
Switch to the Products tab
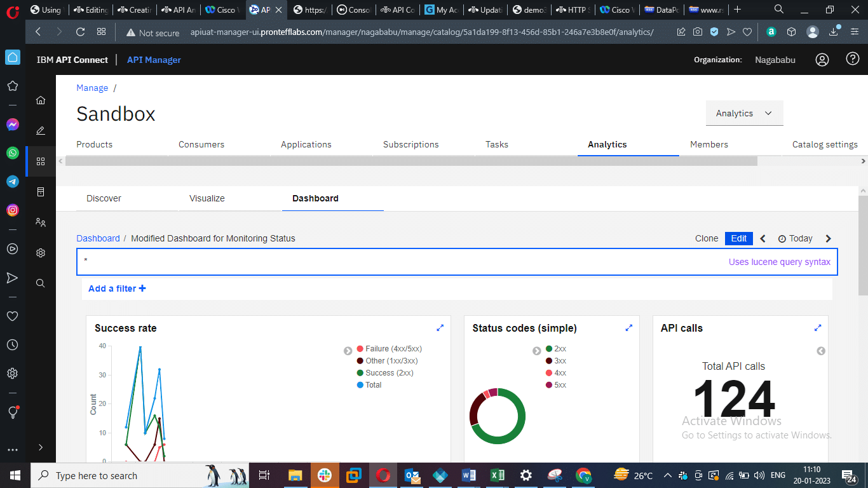coord(95,144)
